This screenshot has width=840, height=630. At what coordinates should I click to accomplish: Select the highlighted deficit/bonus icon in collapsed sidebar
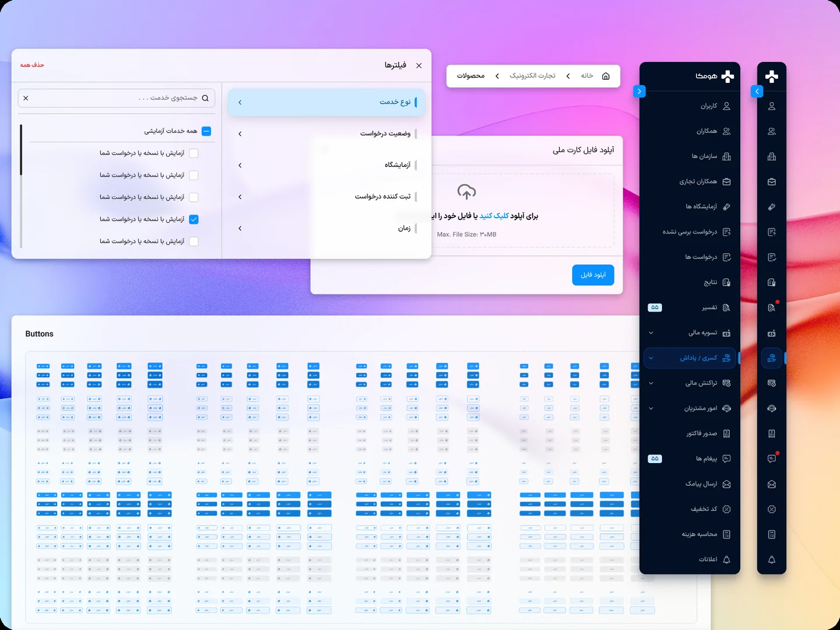coord(771,358)
